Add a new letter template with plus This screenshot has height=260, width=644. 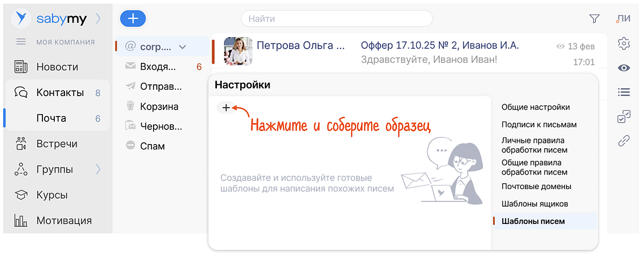tap(226, 108)
